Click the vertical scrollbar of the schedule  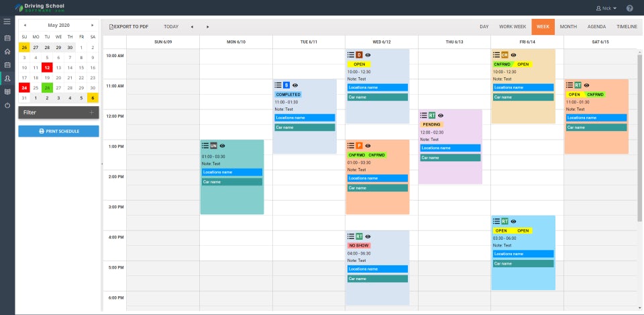(639, 134)
